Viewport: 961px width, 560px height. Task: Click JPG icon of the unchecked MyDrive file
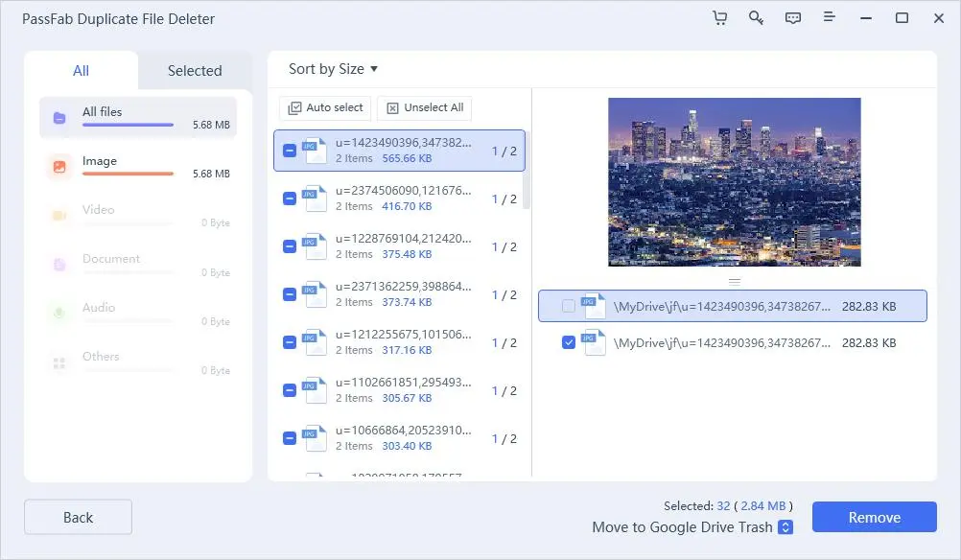click(594, 306)
